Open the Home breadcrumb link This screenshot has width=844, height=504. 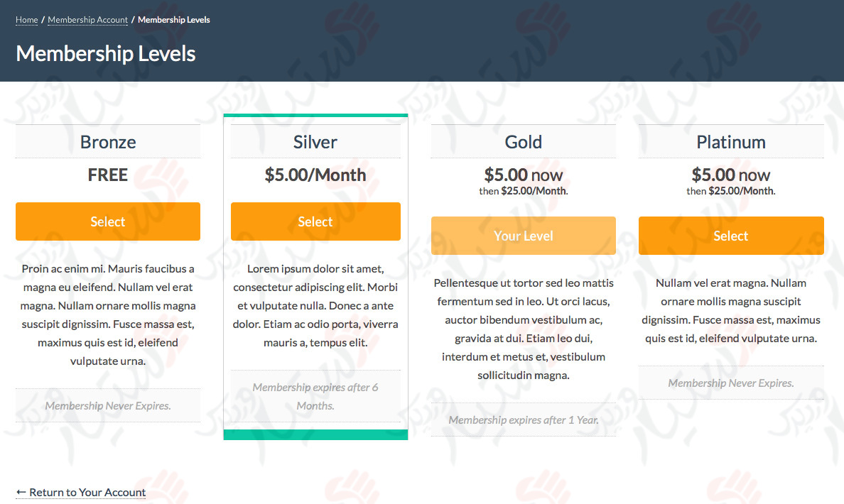point(26,20)
